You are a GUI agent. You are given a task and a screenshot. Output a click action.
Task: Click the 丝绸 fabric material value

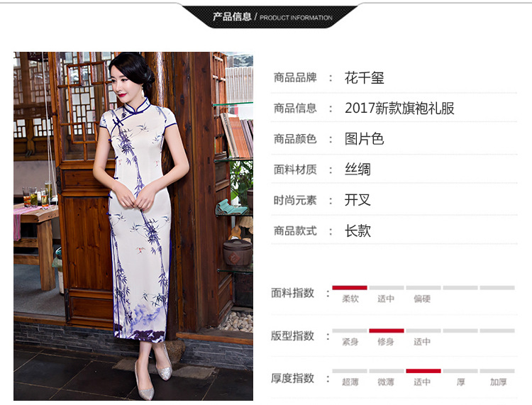pos(358,170)
